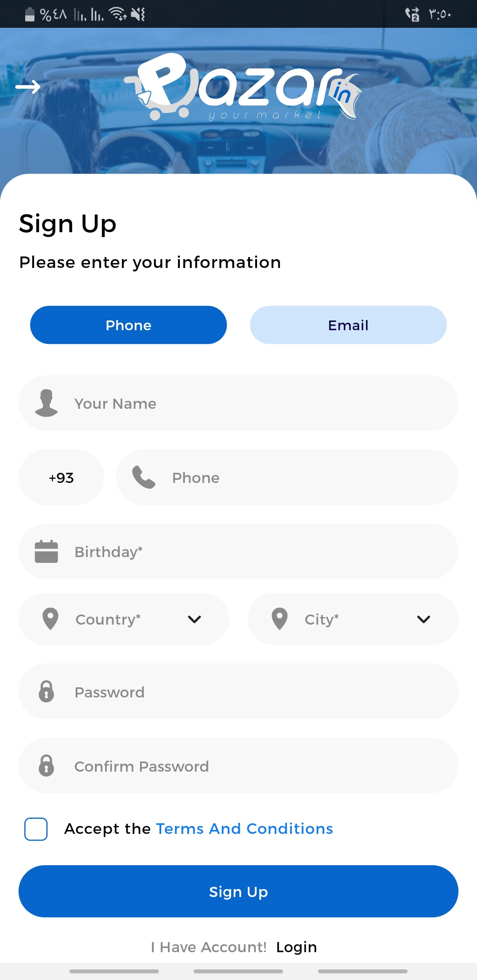Viewport: 477px width, 980px height.
Task: Tap the lock icon in Password field
Action: pos(46,691)
